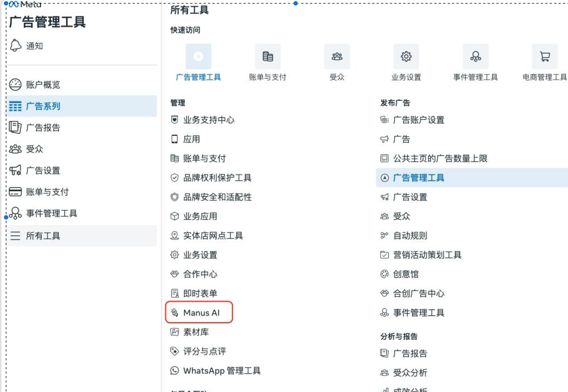Viewport: 568px width, 392px height.
Task: Select 广告系列 in the sidebar
Action: click(x=43, y=106)
